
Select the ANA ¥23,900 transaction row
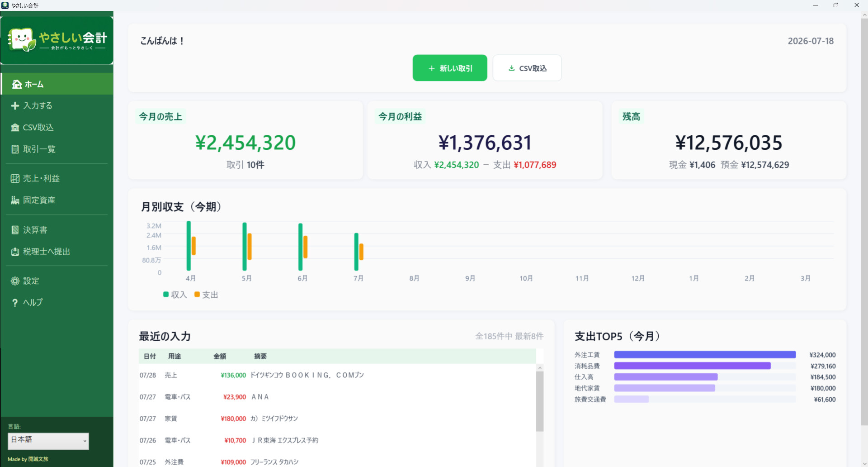tap(337, 397)
